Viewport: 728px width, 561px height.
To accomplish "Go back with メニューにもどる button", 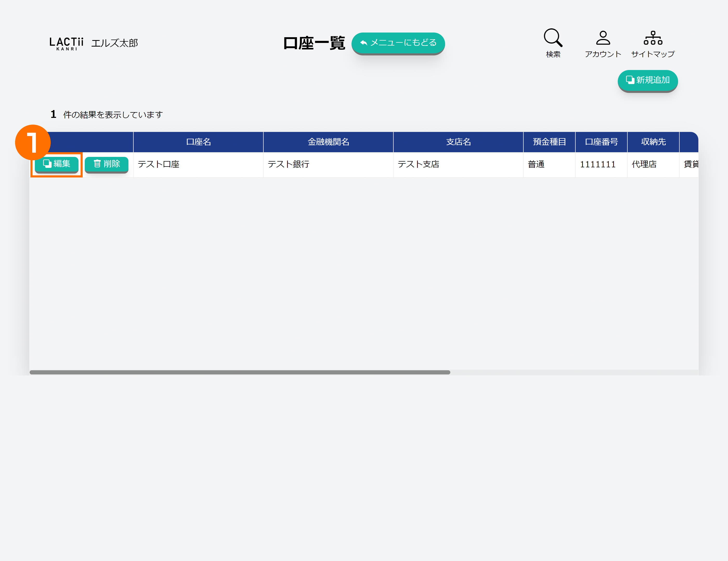I will click(x=398, y=43).
